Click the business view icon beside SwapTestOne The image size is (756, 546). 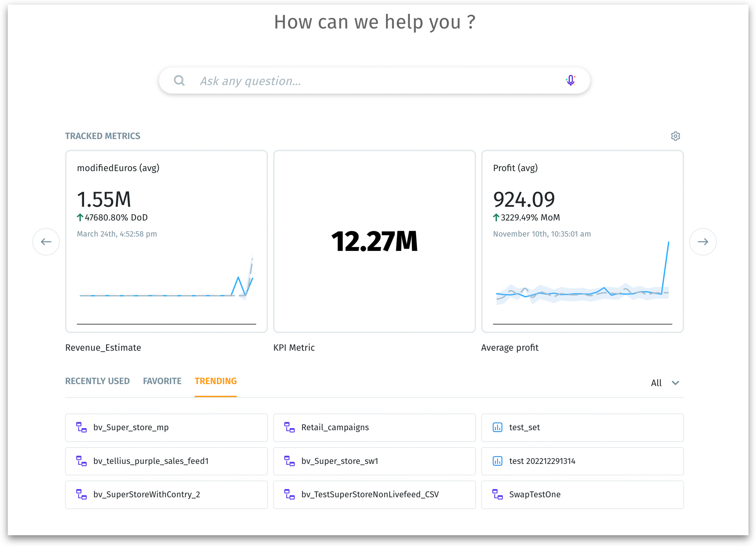(x=497, y=494)
